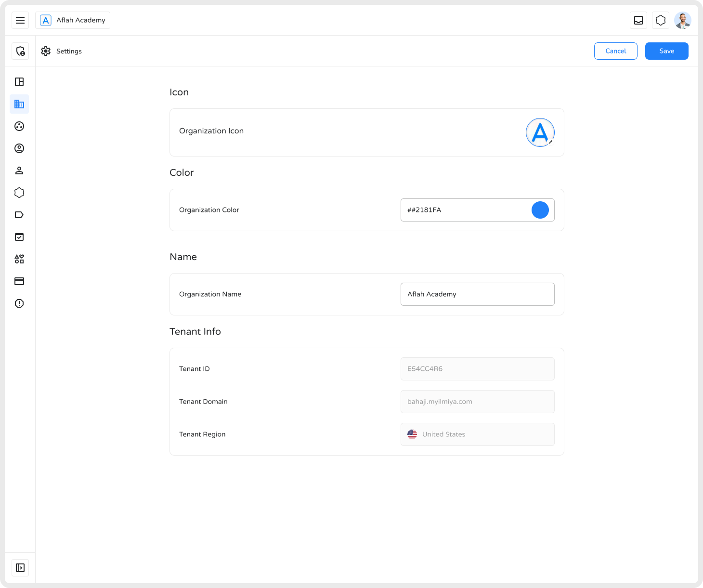Image resolution: width=703 pixels, height=588 pixels.
Task: Click the blue organization color swatch
Action: [540, 210]
